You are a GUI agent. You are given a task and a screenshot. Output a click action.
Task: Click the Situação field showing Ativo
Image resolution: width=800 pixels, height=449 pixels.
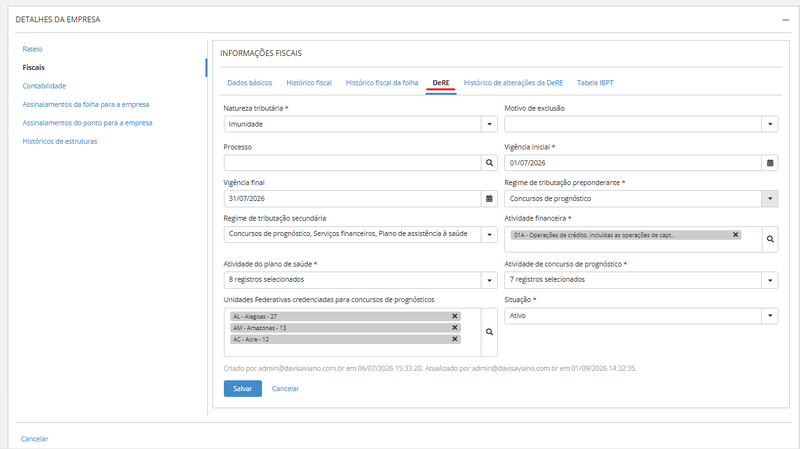pos(633,316)
